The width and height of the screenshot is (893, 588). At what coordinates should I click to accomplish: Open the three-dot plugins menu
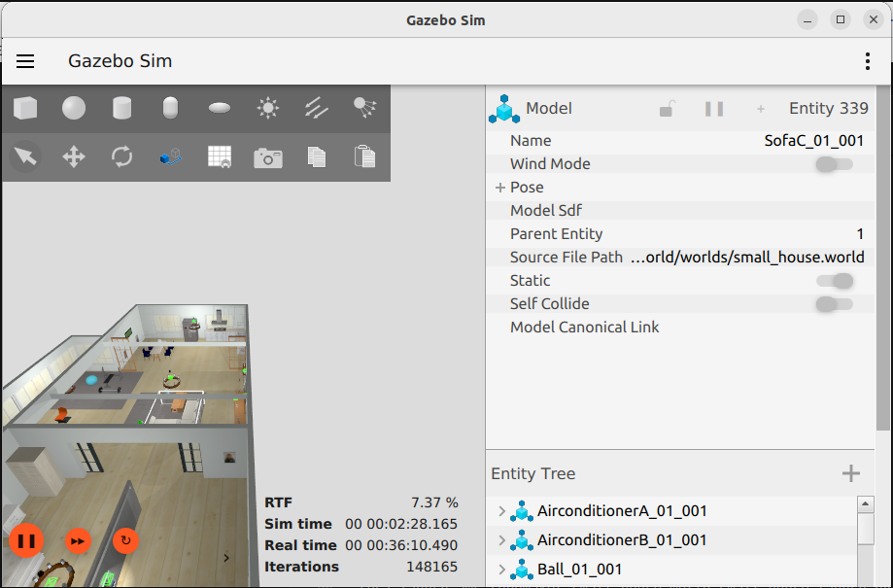(867, 61)
